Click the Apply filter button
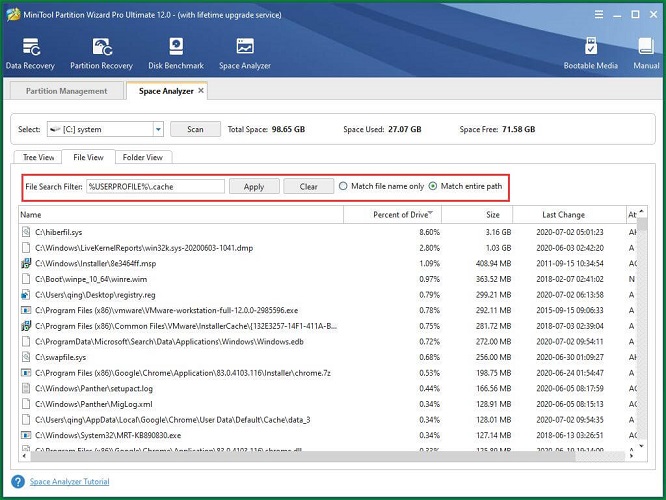 (x=254, y=186)
